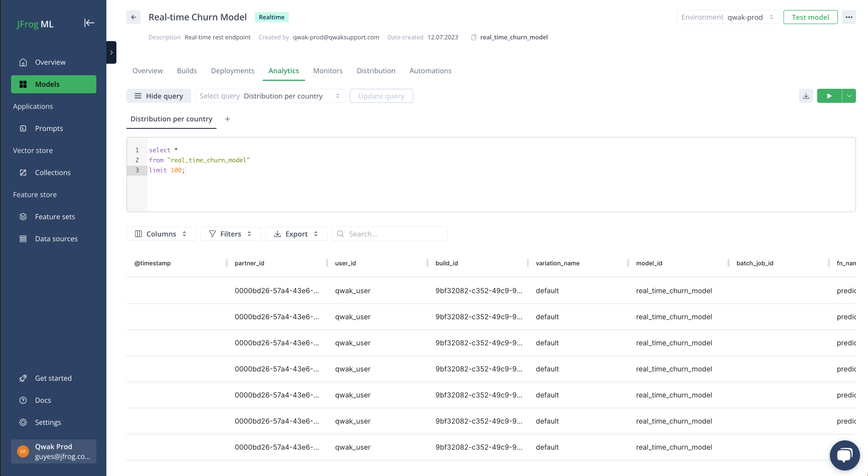Download query results with the download icon
Image resolution: width=868 pixels, height=476 pixels.
point(806,96)
